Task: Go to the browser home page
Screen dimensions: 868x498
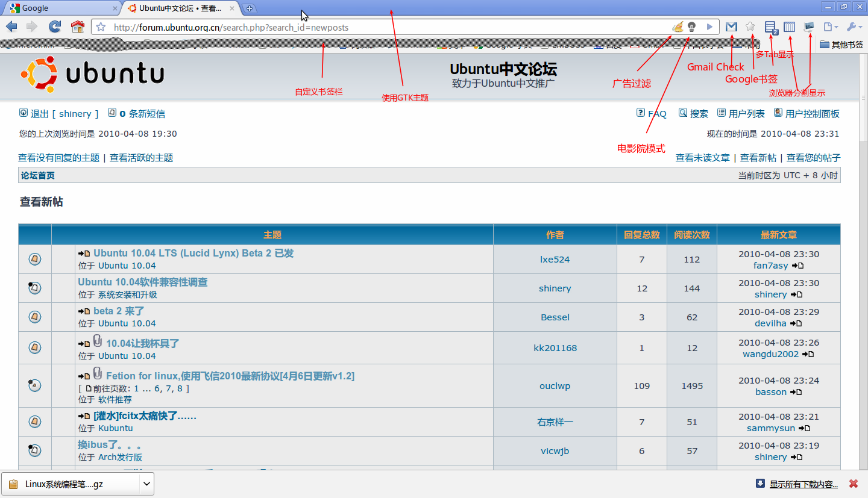Action: coord(77,26)
